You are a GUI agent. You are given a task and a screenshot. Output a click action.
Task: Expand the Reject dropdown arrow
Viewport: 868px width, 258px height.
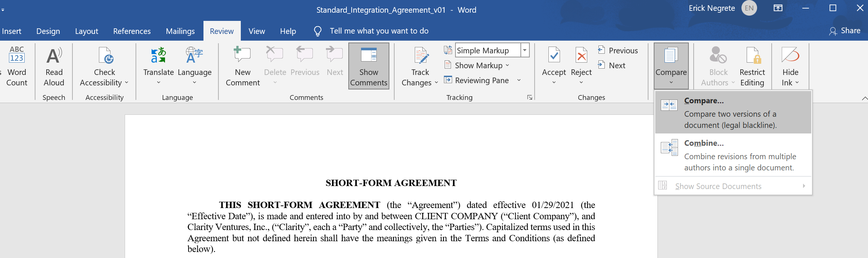tap(581, 82)
